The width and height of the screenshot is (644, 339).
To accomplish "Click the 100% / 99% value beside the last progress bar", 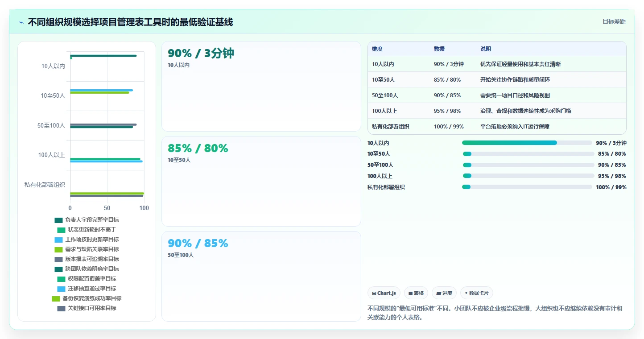I will click(x=611, y=187).
